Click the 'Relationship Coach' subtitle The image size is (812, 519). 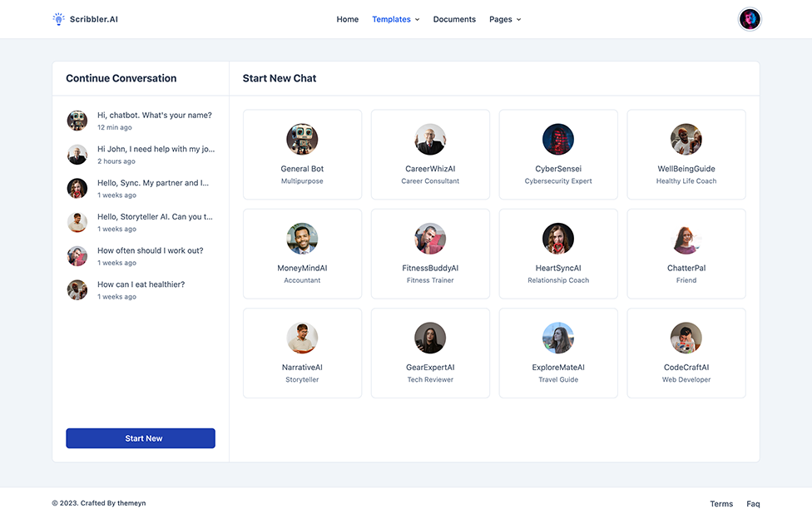pos(558,280)
